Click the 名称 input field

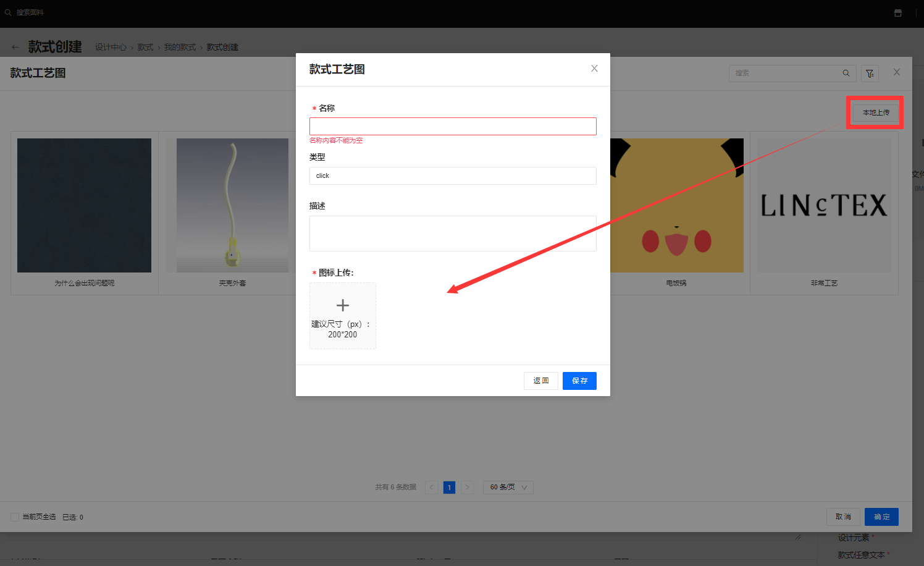tap(453, 126)
